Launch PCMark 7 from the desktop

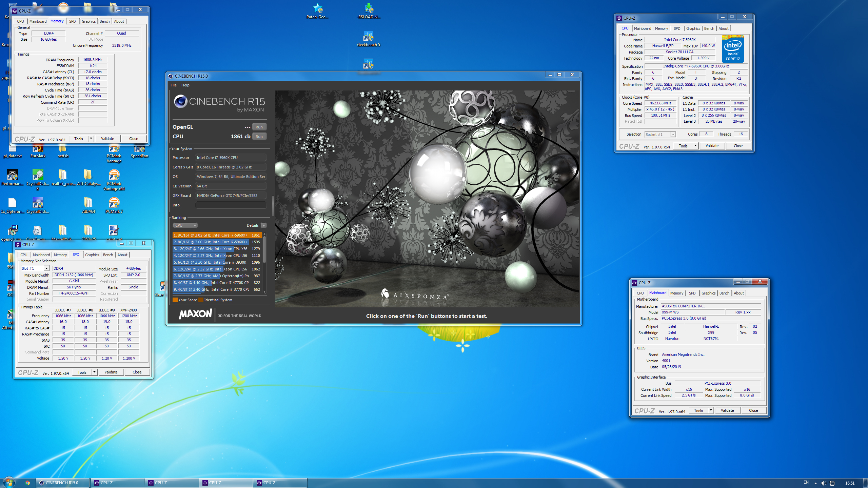pyautogui.click(x=114, y=205)
